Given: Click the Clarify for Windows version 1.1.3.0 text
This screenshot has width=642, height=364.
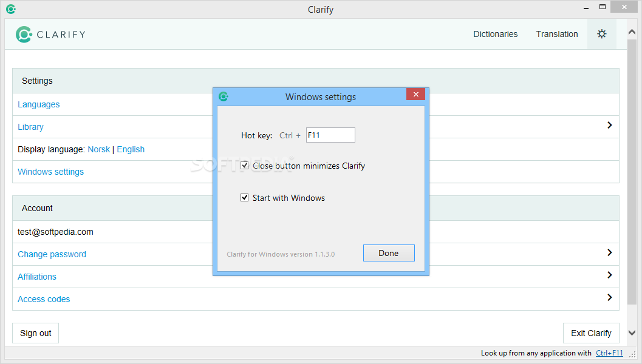Looking at the screenshot, I should coord(281,254).
